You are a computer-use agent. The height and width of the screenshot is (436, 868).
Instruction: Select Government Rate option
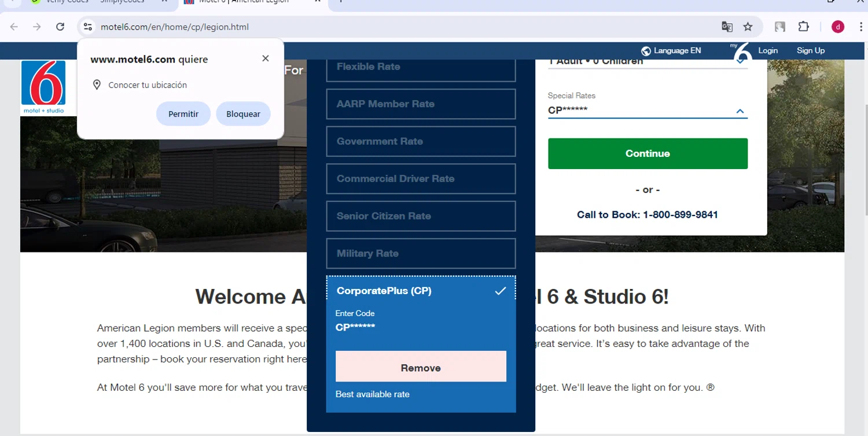coord(421,141)
